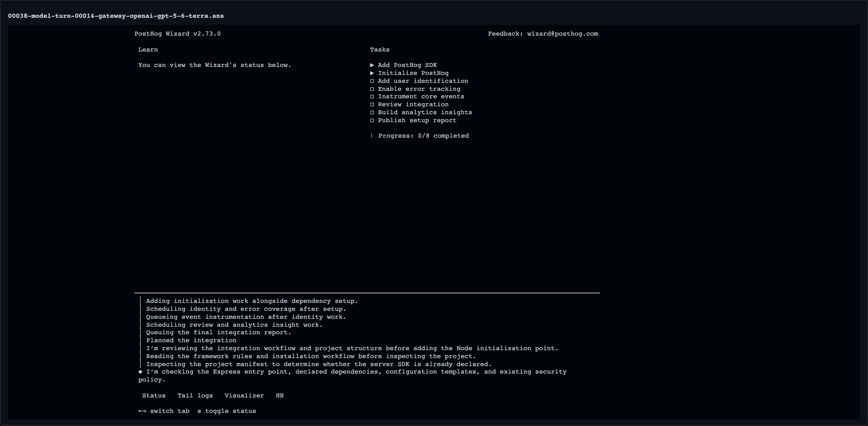Image resolution: width=868 pixels, height=426 pixels.
Task: Click the wizard@posthog.com feedback address
Action: [x=562, y=34]
